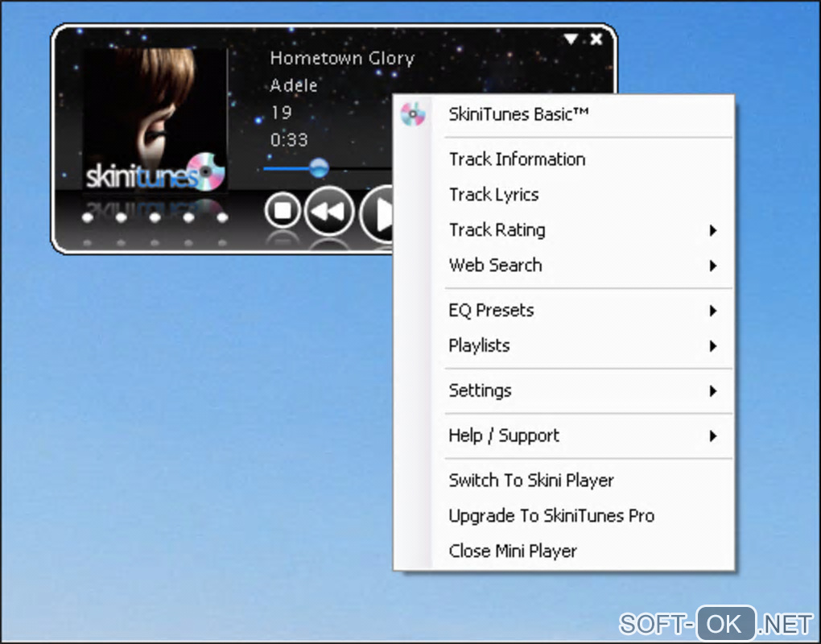Click the first rating dot
The width and height of the screenshot is (821, 644).
pyautogui.click(x=88, y=217)
